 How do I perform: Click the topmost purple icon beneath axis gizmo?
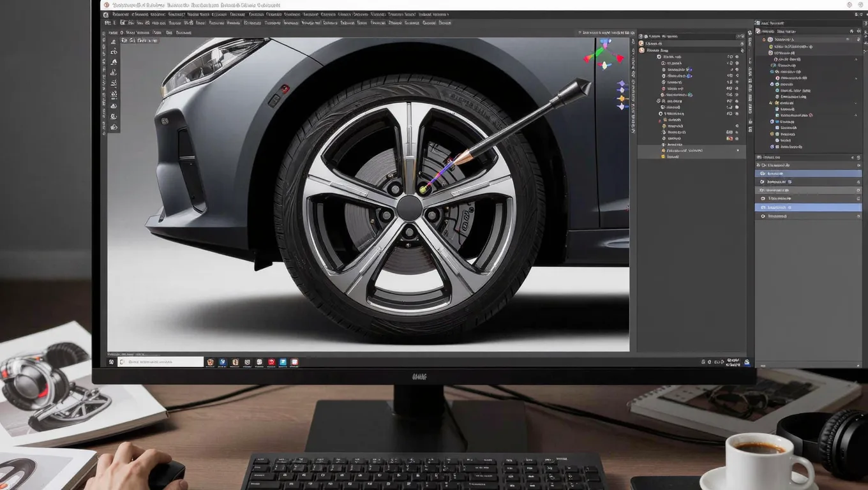pyautogui.click(x=622, y=83)
